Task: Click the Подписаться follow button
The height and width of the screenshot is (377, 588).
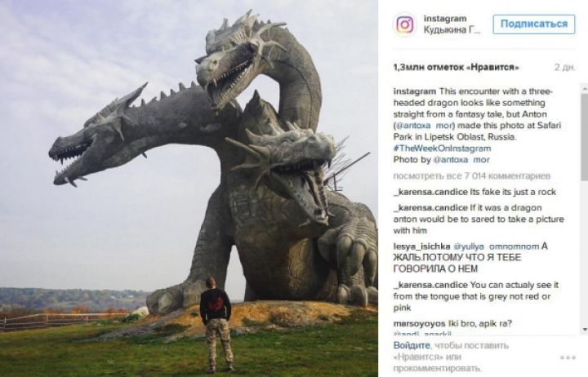Action: pyautogui.click(x=533, y=24)
